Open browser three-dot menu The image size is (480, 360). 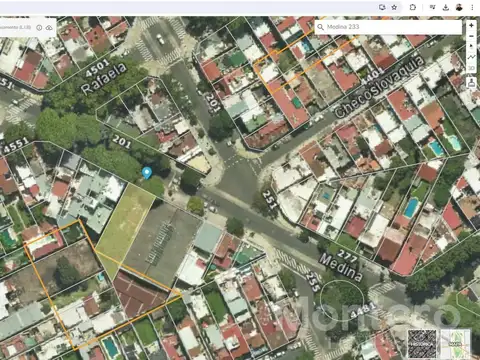472,7
